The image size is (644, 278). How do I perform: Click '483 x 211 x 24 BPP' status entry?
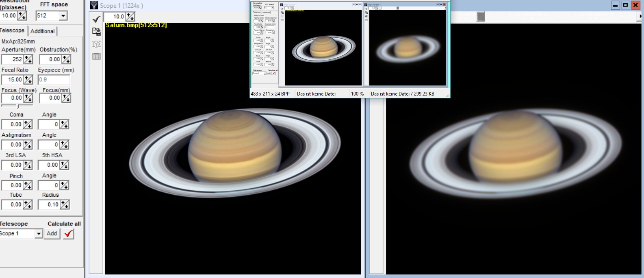coord(270,94)
